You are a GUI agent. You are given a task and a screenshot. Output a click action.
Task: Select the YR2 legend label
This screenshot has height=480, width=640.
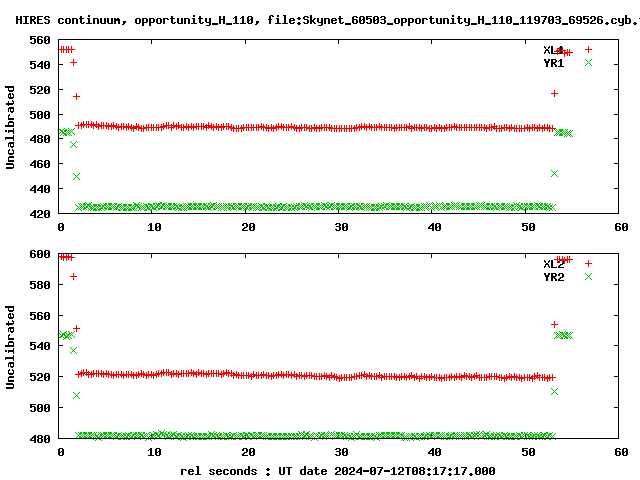[553, 277]
